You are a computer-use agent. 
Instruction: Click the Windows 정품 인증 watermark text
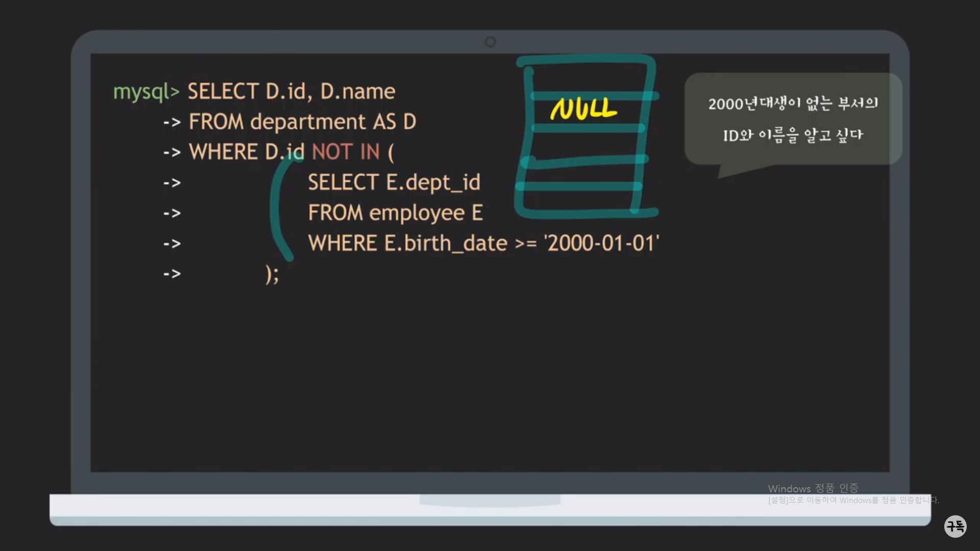[813, 489]
